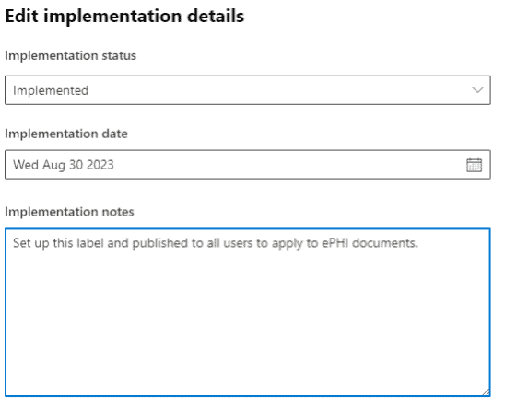Viewport: 505px width, 420px height.
Task: Click the month 'Aug' in date field
Action: point(53,166)
